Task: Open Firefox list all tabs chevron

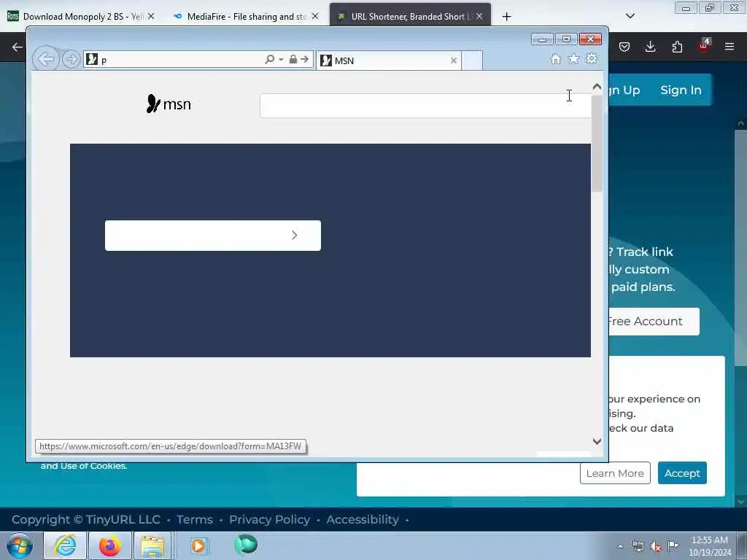Action: pyautogui.click(x=630, y=16)
